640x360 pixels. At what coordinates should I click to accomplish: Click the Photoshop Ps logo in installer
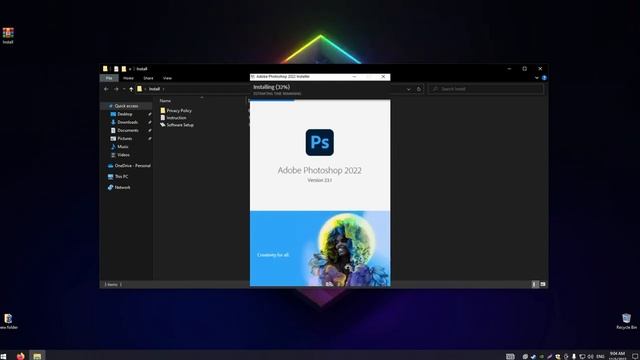tap(320, 142)
